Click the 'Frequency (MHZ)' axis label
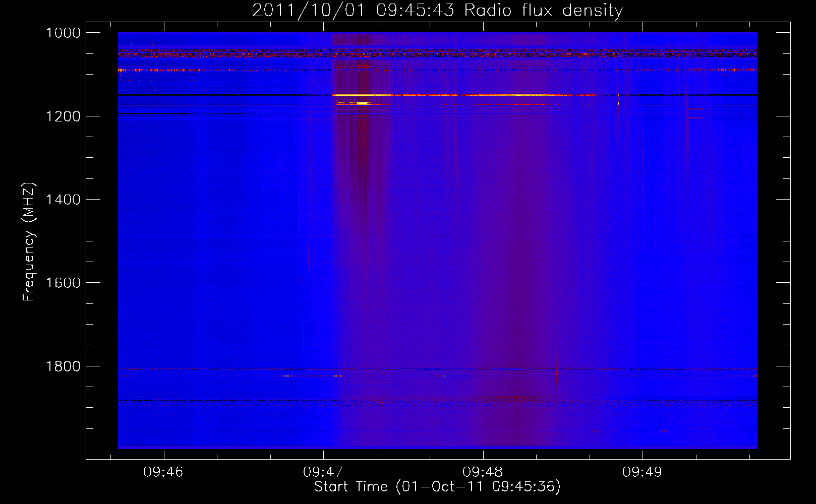Viewport: 816px width, 504px height. click(29, 242)
